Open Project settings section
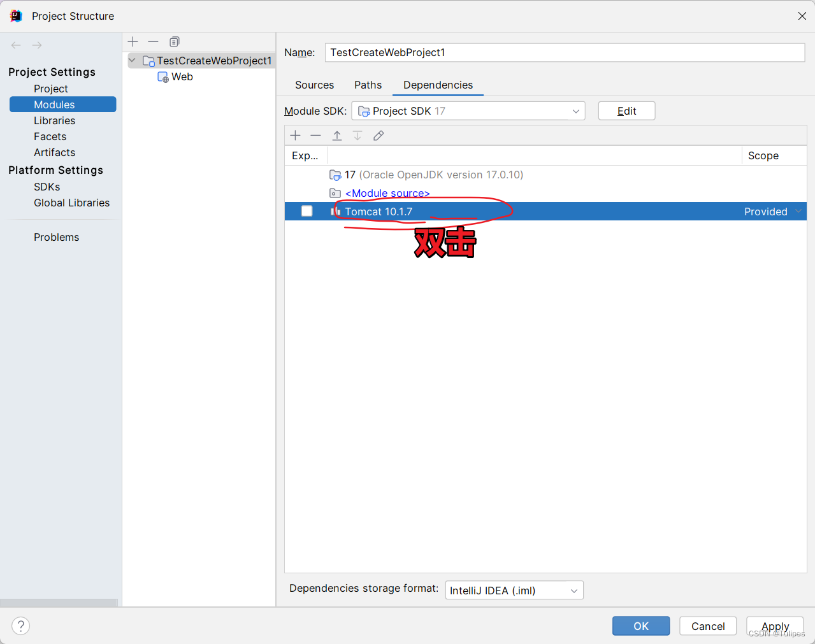This screenshot has height=644, width=815. [51, 89]
